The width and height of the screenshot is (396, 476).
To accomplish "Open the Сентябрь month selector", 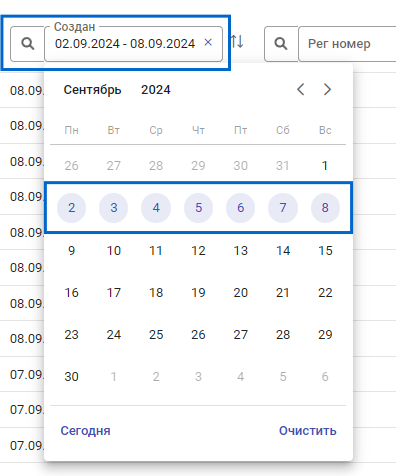I will 92,90.
